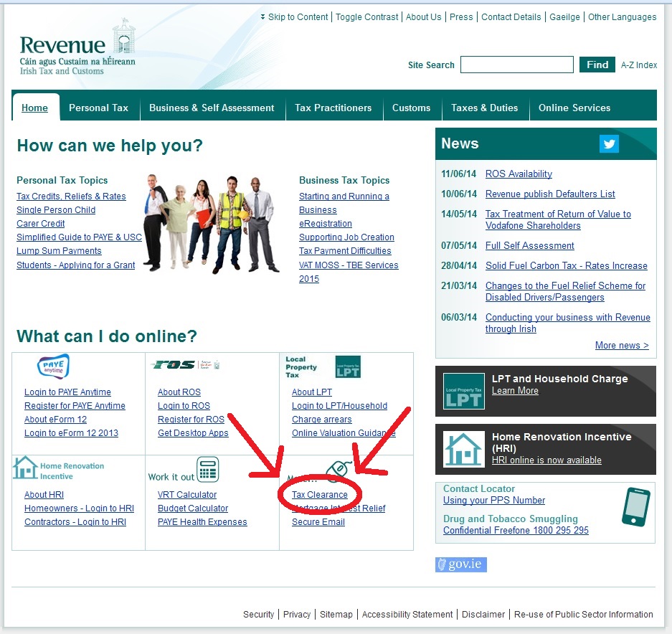Open the Tax Practitioners menu
672x634 pixels.
[333, 108]
